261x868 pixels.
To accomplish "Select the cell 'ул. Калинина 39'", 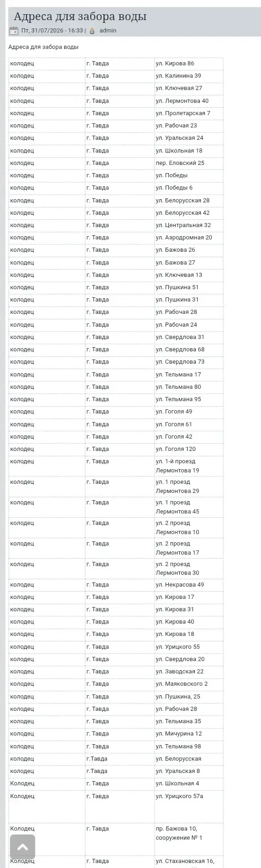I will pyautogui.click(x=188, y=76).
